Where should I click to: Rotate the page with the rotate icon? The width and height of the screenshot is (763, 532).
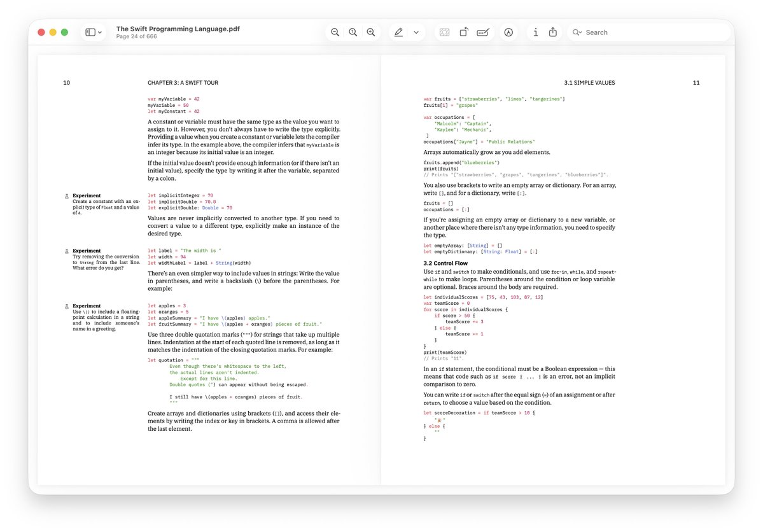click(464, 32)
